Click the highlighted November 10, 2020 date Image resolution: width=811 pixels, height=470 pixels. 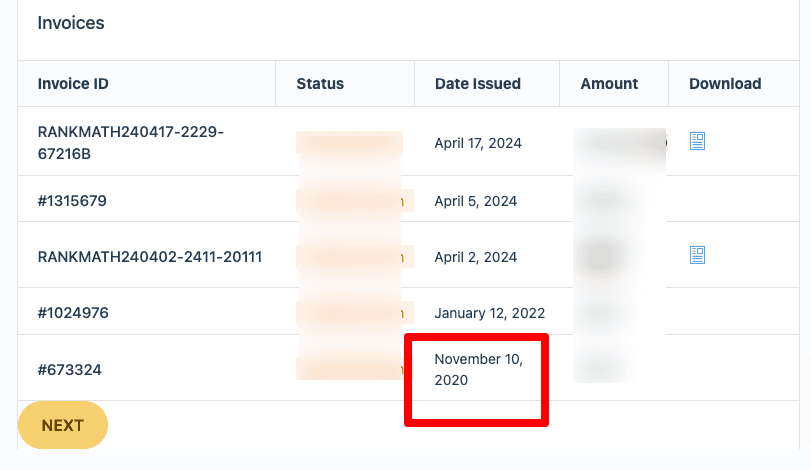478,369
